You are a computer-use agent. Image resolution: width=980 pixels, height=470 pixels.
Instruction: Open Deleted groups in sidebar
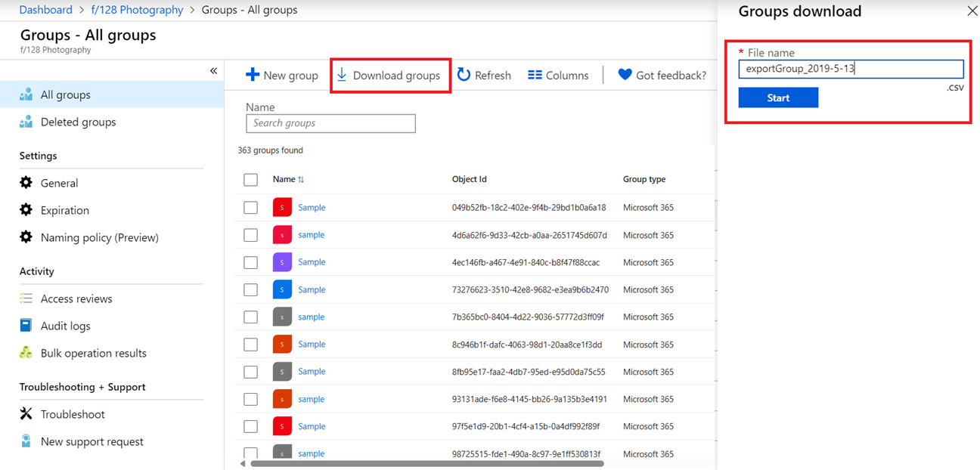[78, 122]
